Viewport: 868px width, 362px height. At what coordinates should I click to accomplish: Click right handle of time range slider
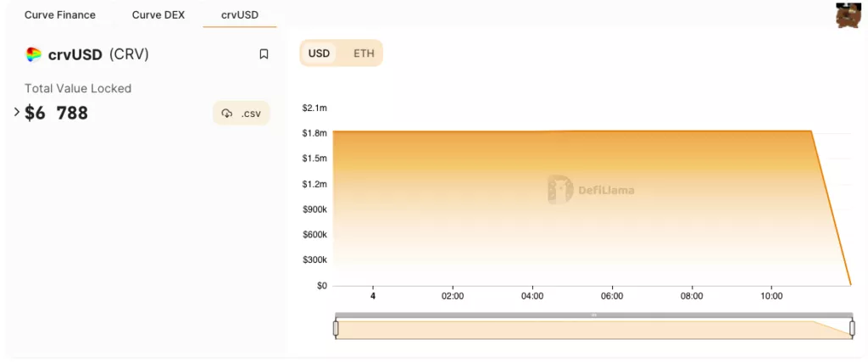click(851, 328)
